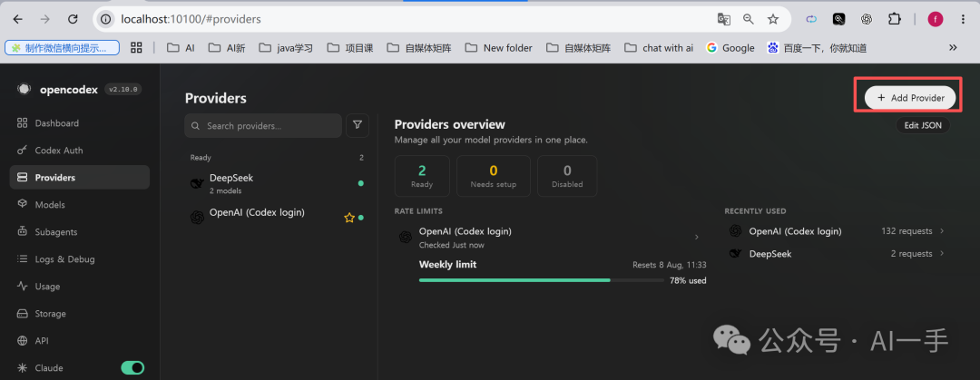Open the 'AI新' bookmark folder
Image resolution: width=980 pixels, height=380 pixels.
227,47
